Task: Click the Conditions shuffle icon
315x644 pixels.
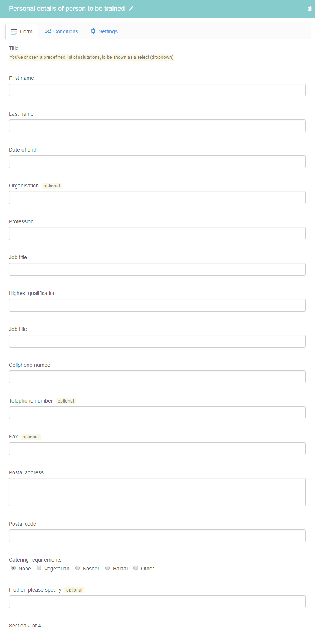Action: 48,31
